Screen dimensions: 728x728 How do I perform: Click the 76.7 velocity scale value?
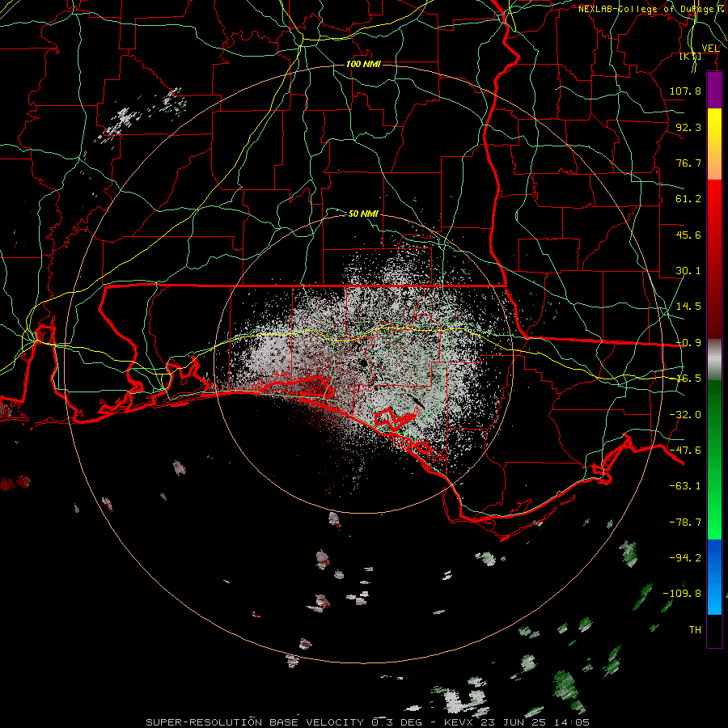point(688,163)
